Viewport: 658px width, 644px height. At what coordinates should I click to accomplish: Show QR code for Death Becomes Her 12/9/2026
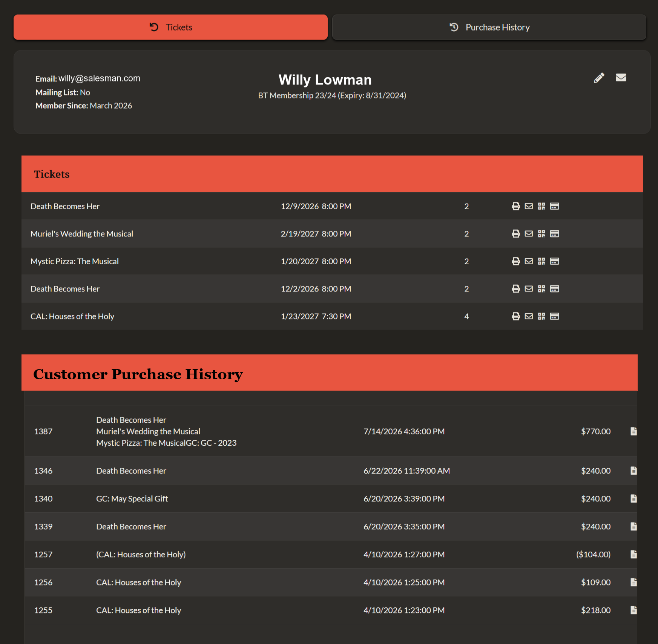pyautogui.click(x=541, y=206)
